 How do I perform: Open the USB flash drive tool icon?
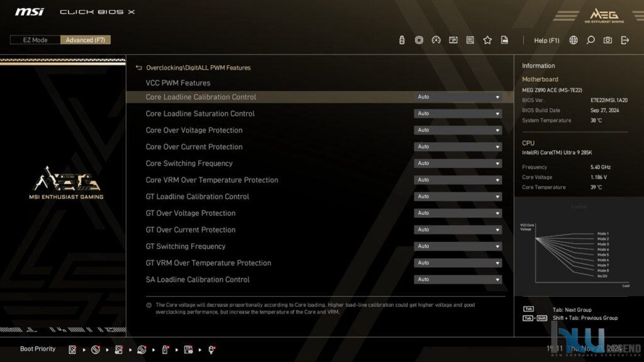(402, 40)
